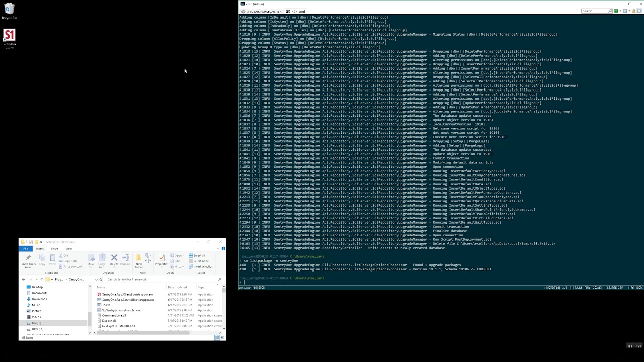The image size is (644, 362).
Task: Create a New folder from the ribbon
Action: click(x=139, y=261)
